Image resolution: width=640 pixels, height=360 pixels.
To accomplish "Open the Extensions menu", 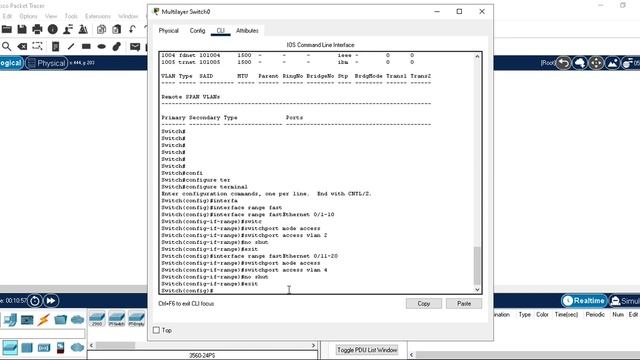I will [x=98, y=16].
